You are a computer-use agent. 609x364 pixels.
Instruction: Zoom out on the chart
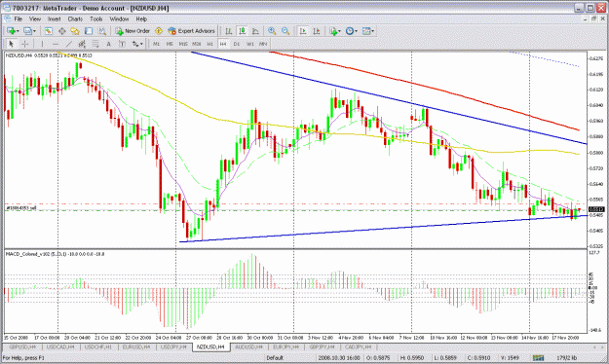coord(285,31)
